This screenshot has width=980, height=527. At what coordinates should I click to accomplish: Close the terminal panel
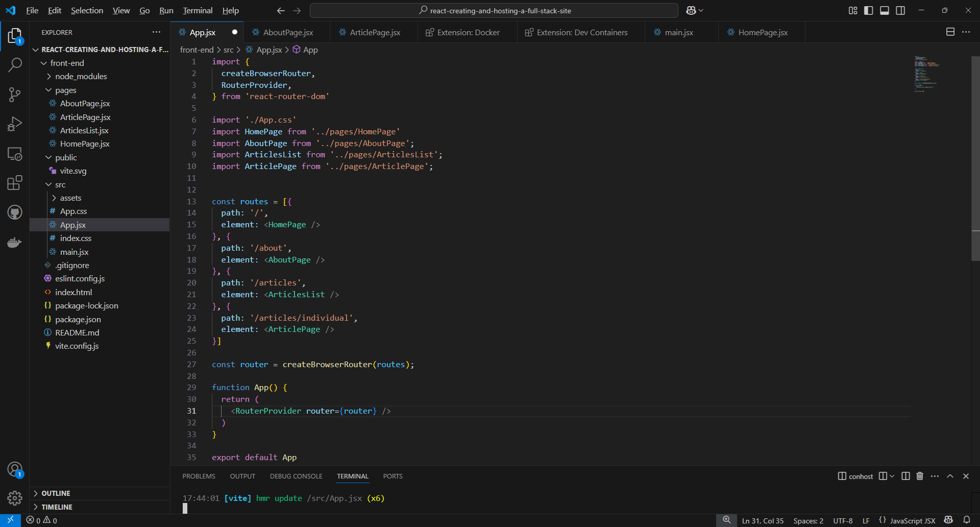click(x=966, y=476)
